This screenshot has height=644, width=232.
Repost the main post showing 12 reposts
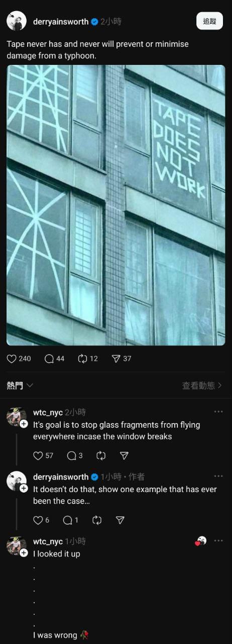pos(83,359)
